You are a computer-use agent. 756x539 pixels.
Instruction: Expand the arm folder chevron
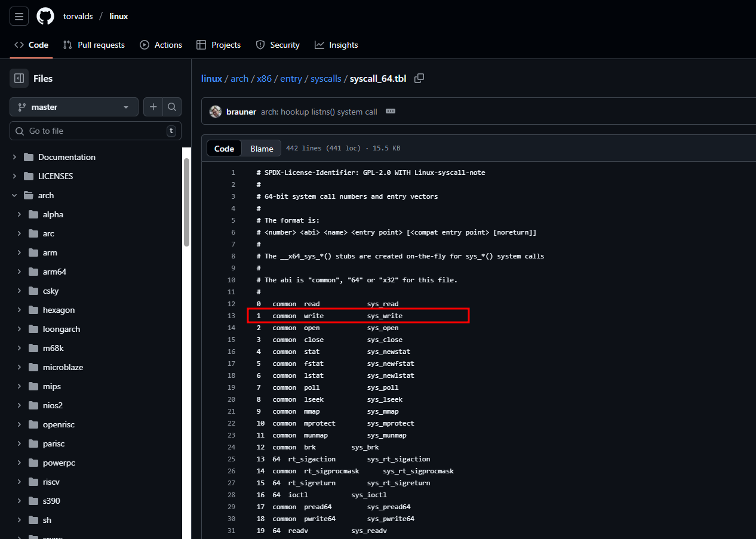click(x=19, y=252)
